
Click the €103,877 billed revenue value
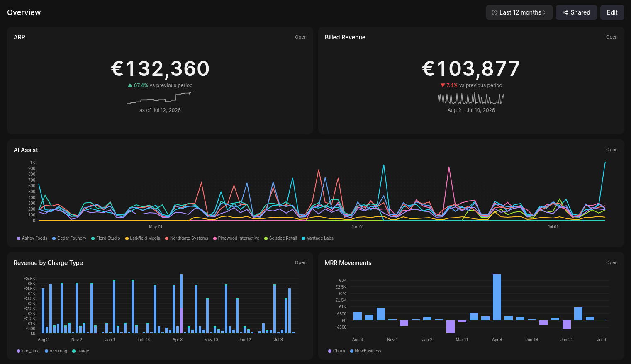tap(471, 69)
